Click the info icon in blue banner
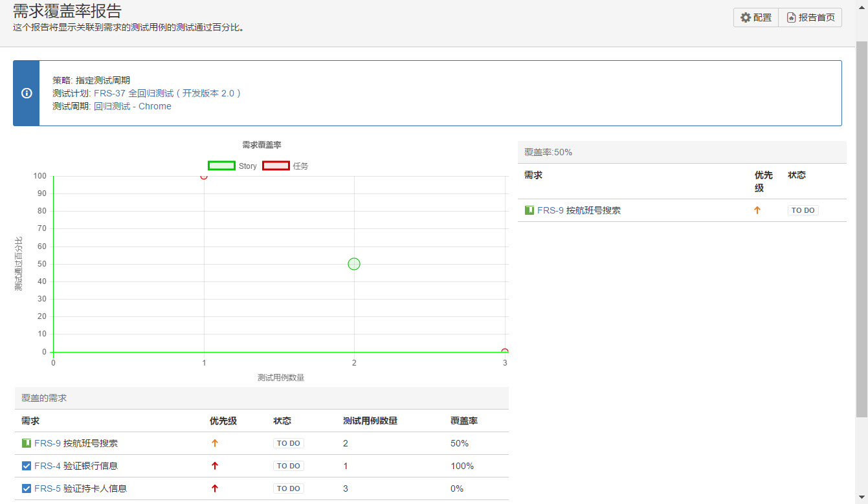 coord(27,93)
